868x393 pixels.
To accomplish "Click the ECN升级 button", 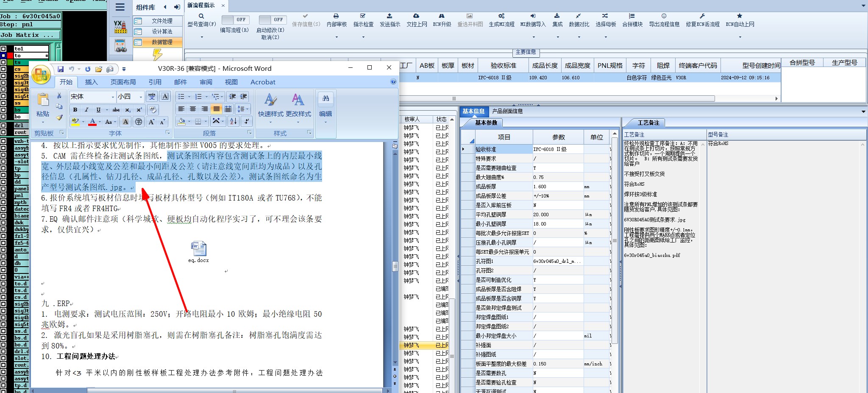I will pos(442,20).
